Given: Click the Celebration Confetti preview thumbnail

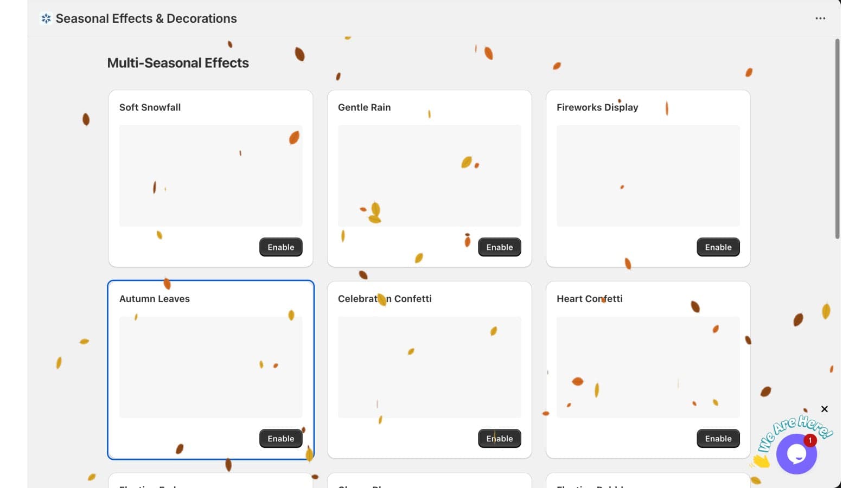Looking at the screenshot, I should pos(430,367).
